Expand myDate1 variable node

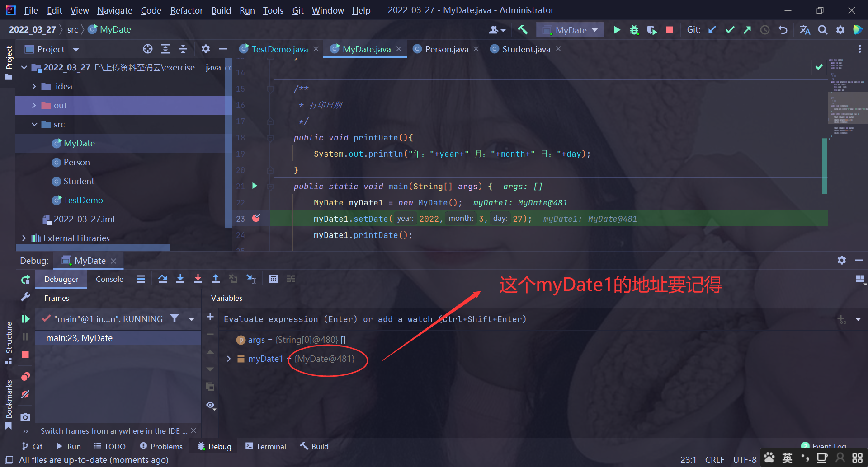(229, 359)
